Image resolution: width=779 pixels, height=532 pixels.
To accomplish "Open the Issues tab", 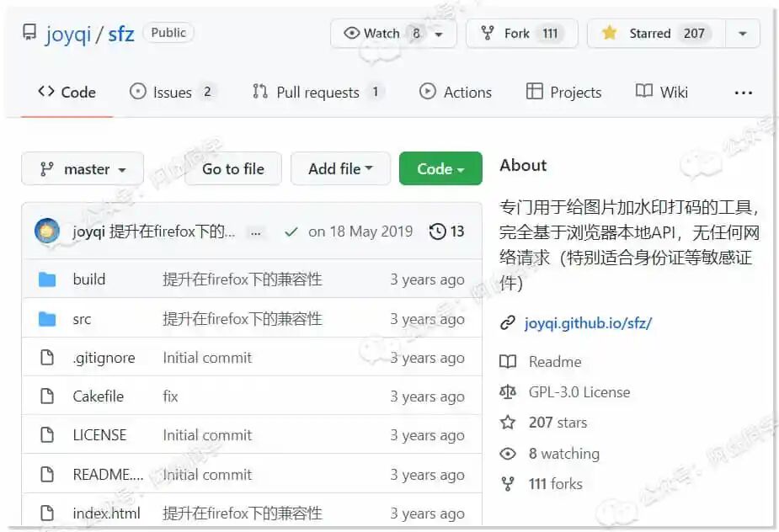I will click(173, 92).
